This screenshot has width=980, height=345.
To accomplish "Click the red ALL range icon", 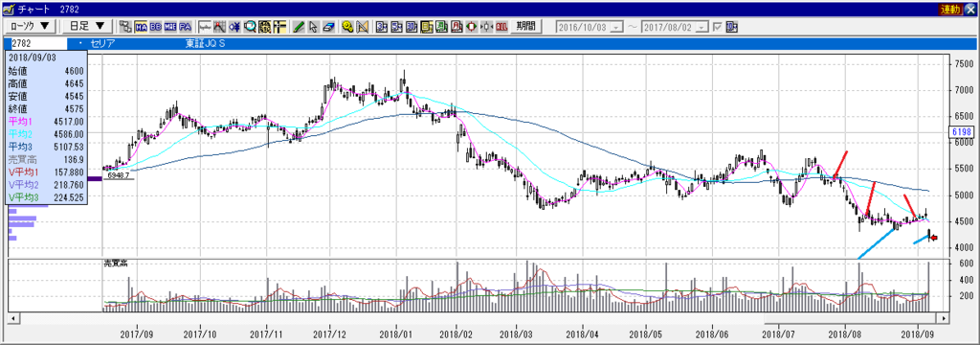I will click(501, 26).
